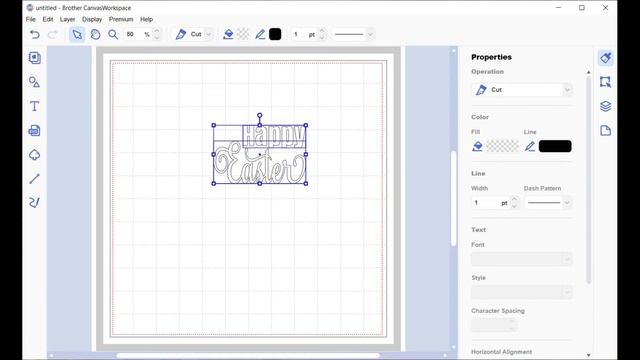Open the template/project icon in left sidebar

click(35, 58)
